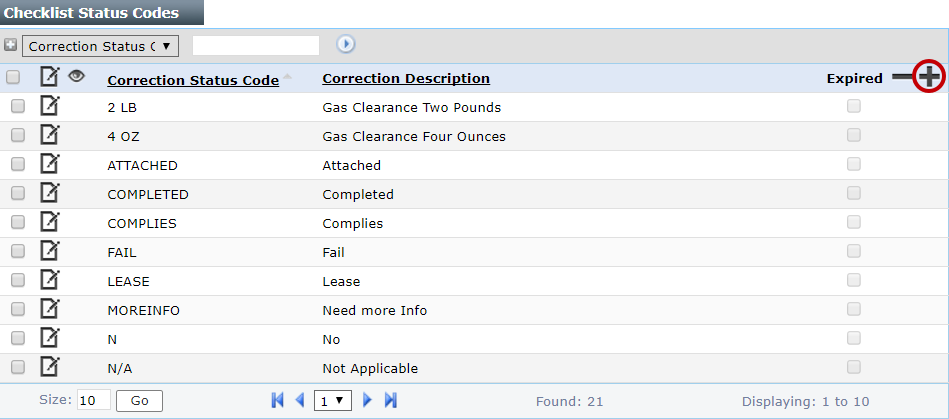This screenshot has height=419, width=949.
Task: Select the FAIL row checkbox
Action: tap(17, 252)
